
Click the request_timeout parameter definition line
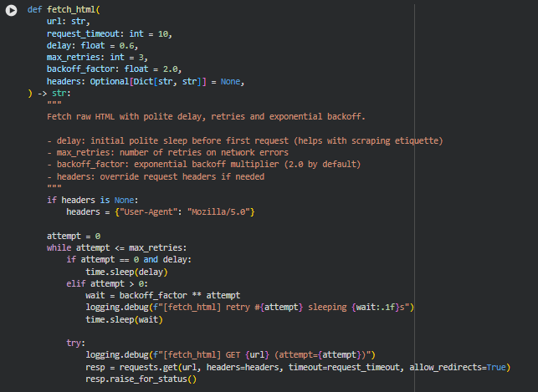coord(109,33)
